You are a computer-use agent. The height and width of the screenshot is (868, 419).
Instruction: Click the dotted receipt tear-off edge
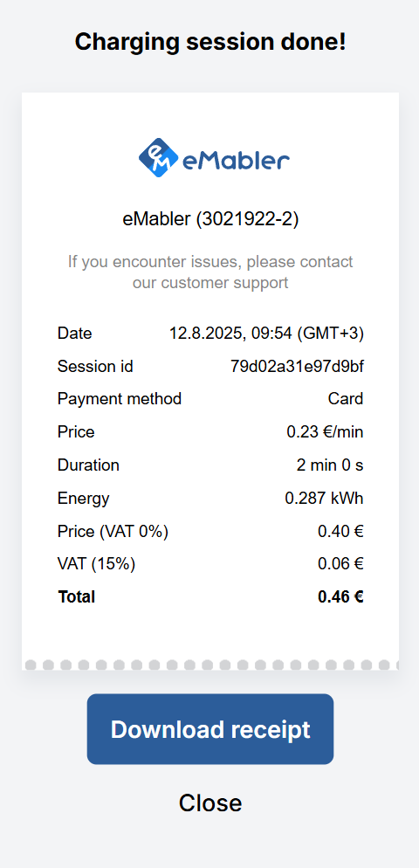point(210,665)
